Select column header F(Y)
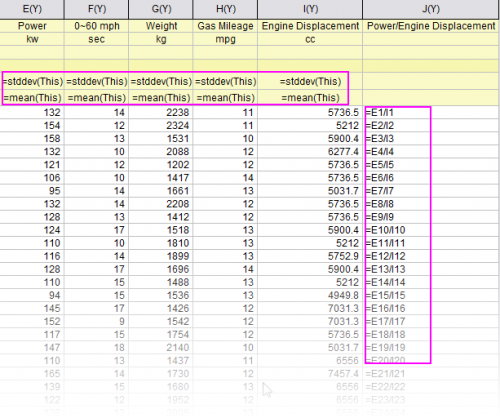This screenshot has height=418, width=500. click(x=96, y=9)
